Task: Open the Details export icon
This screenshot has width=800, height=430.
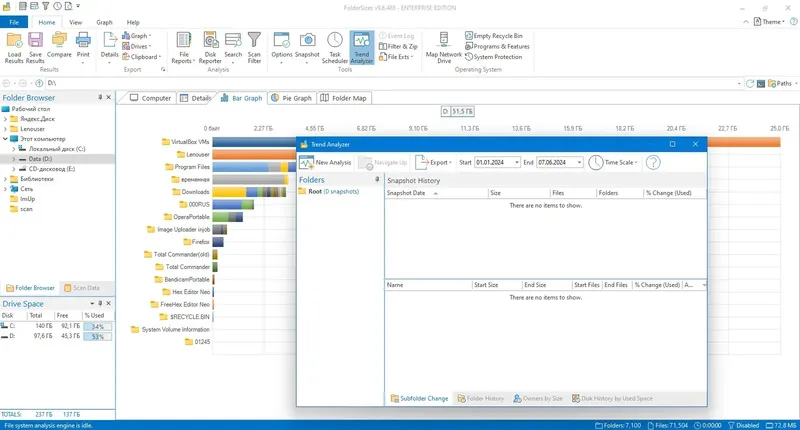Action: point(109,45)
